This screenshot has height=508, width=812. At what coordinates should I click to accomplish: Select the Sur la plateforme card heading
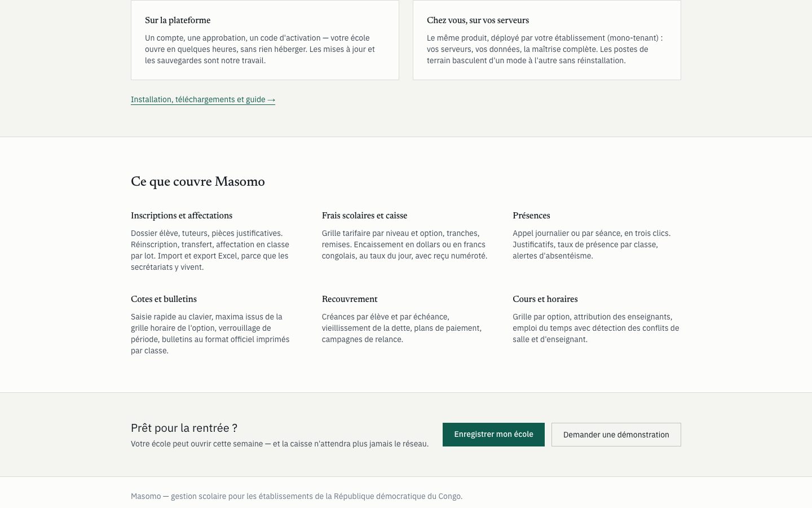(178, 20)
